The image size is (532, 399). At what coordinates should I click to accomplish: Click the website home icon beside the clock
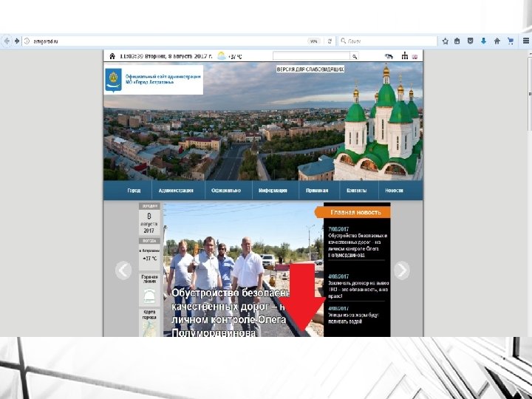(x=112, y=56)
